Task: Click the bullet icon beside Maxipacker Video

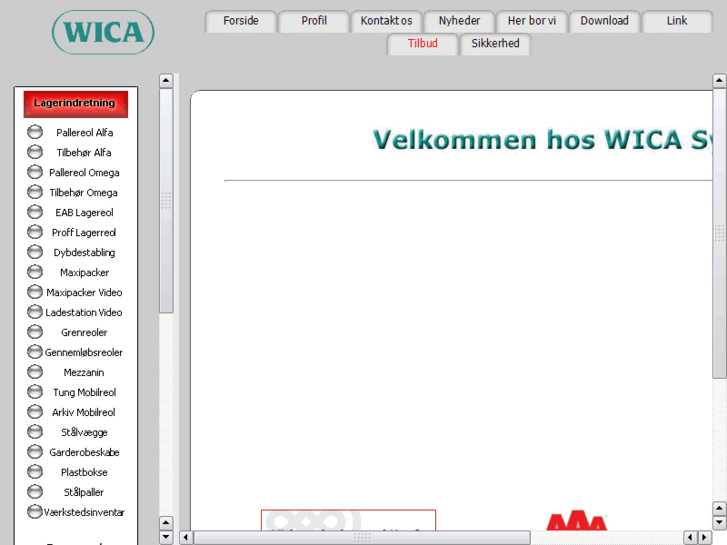Action: click(35, 292)
